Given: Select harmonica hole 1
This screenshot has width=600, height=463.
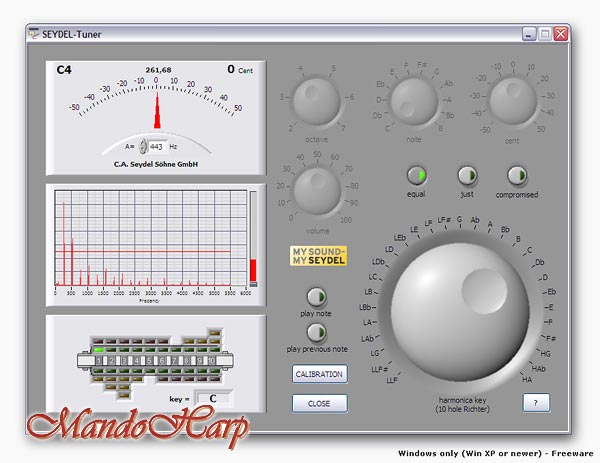Looking at the screenshot, I should tap(99, 360).
